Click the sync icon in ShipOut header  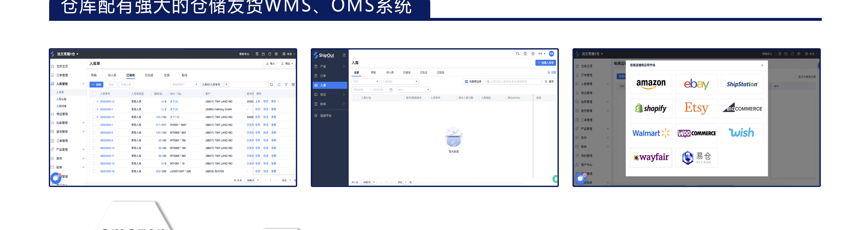517,54
